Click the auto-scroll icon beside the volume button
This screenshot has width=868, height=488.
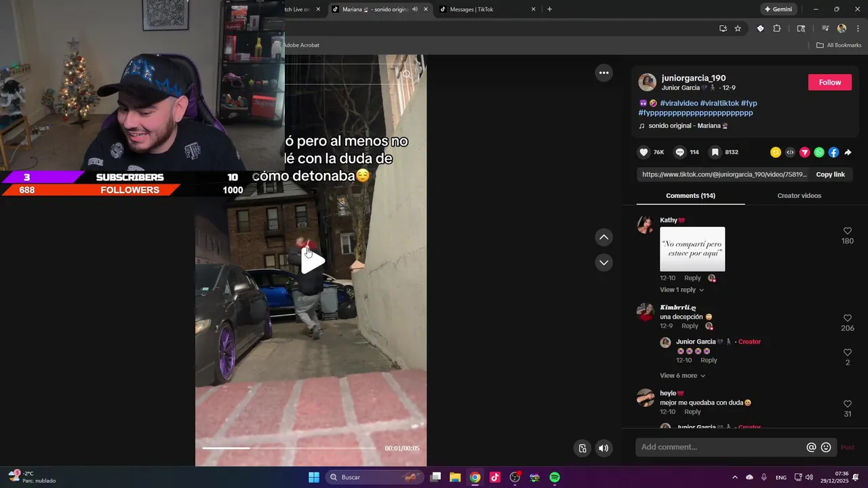click(x=582, y=448)
